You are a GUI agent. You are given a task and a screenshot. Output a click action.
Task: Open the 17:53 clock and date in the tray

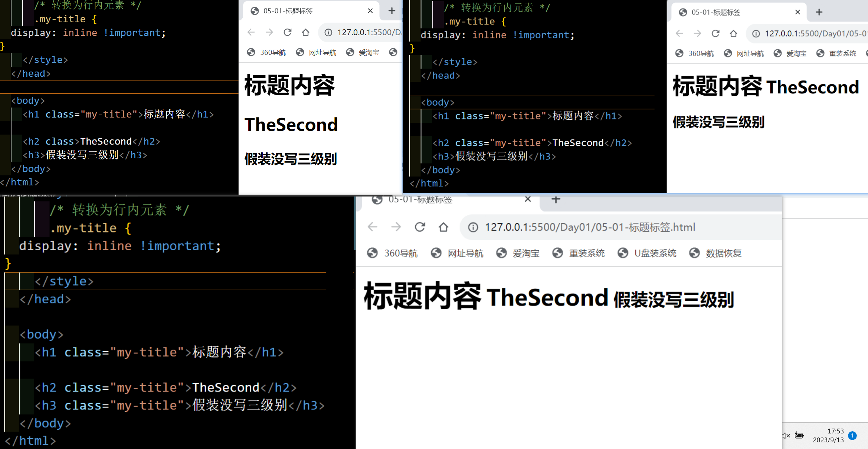click(x=828, y=436)
